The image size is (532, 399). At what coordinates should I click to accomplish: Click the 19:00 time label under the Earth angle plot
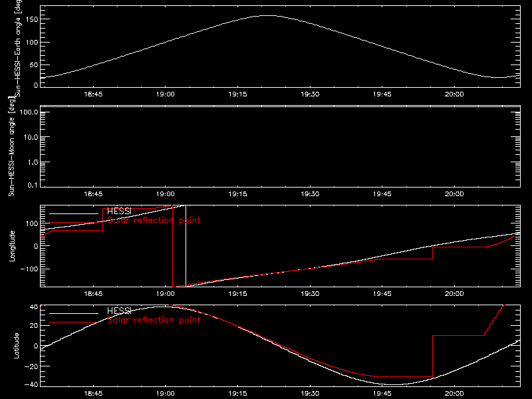coord(166,94)
